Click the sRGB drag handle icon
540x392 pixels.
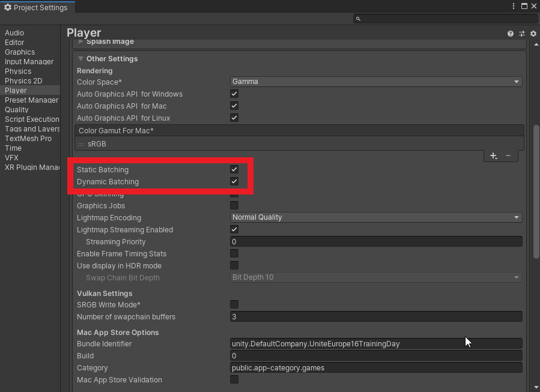(x=81, y=144)
